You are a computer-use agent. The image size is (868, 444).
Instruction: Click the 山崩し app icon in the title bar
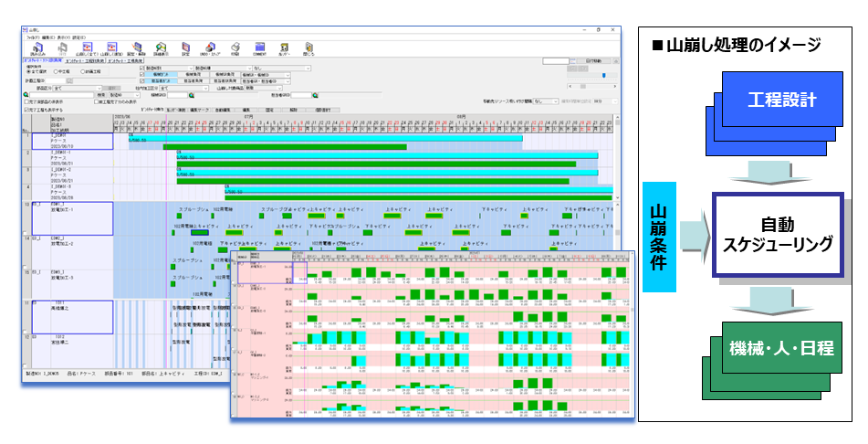pos(26,29)
